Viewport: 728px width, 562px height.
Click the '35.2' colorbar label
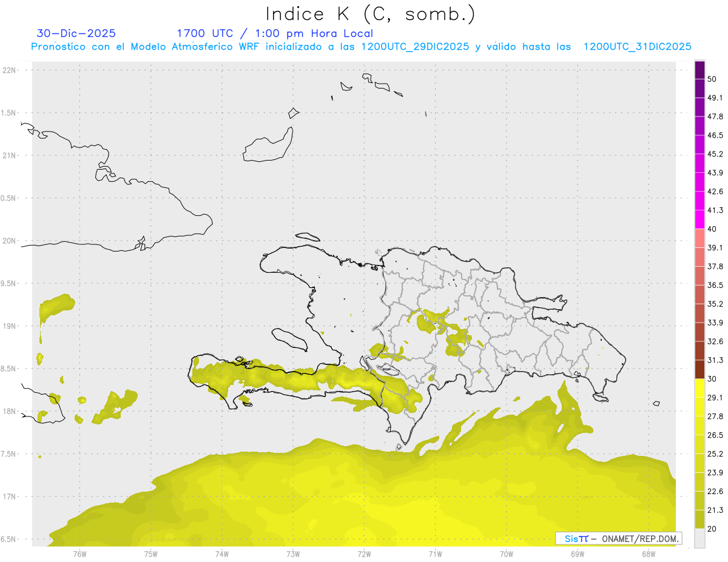pos(715,304)
